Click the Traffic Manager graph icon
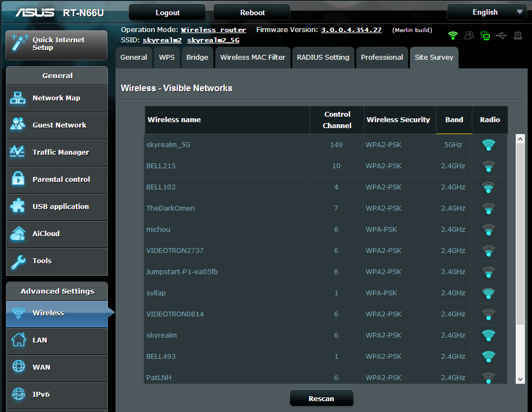Screen dimensions: 532x412 [x=18, y=151]
